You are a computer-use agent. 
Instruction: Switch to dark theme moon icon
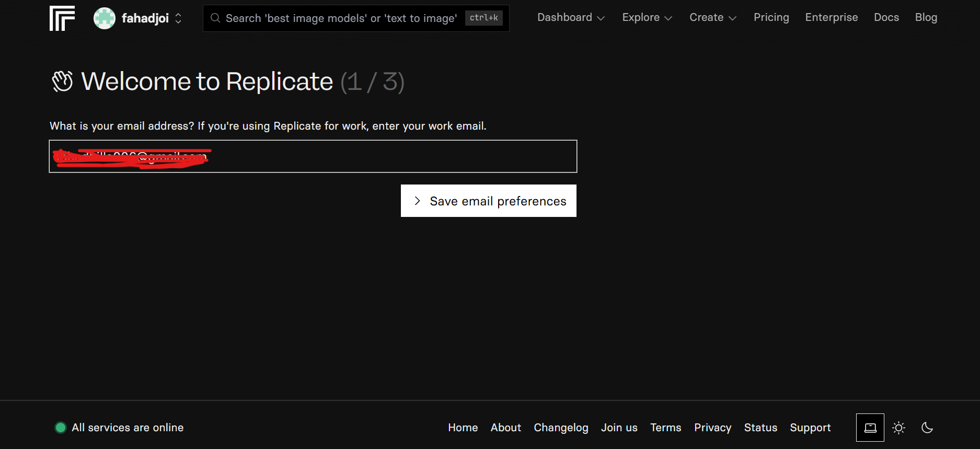(927, 428)
